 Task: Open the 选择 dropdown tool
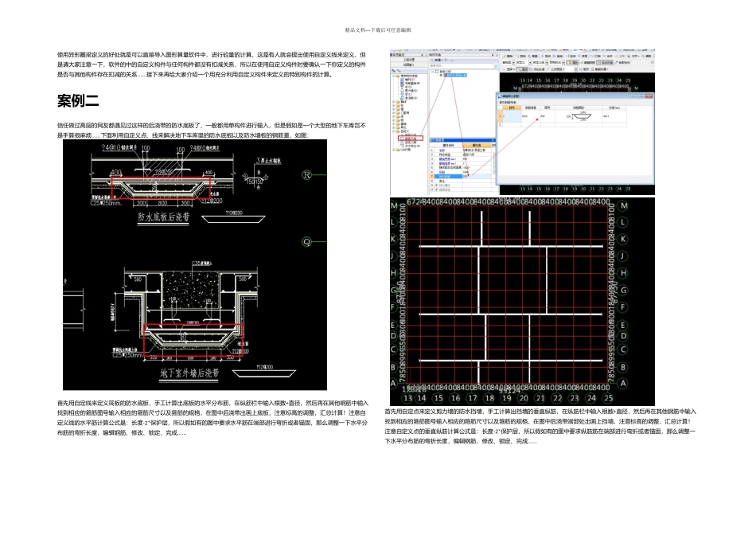tap(511, 69)
